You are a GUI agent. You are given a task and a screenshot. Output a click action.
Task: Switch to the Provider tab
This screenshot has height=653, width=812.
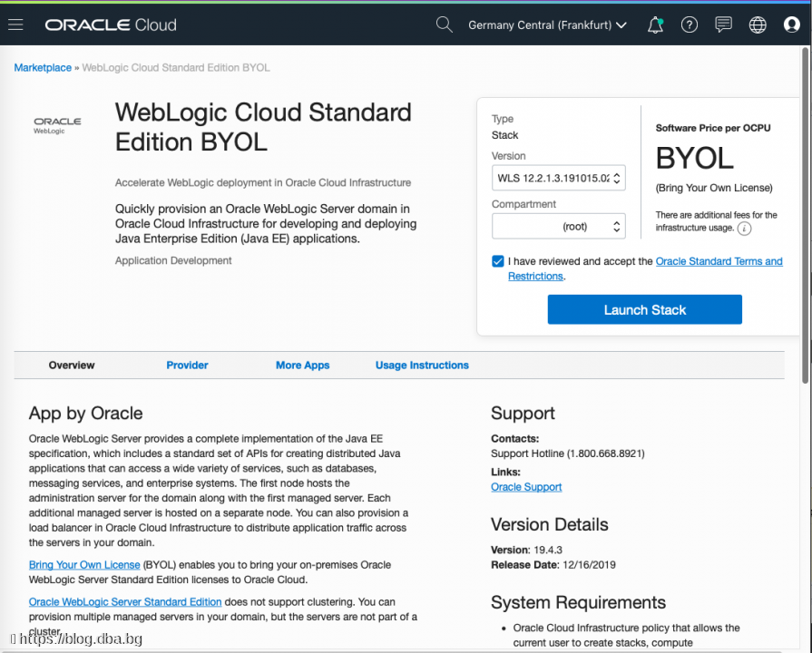click(187, 365)
